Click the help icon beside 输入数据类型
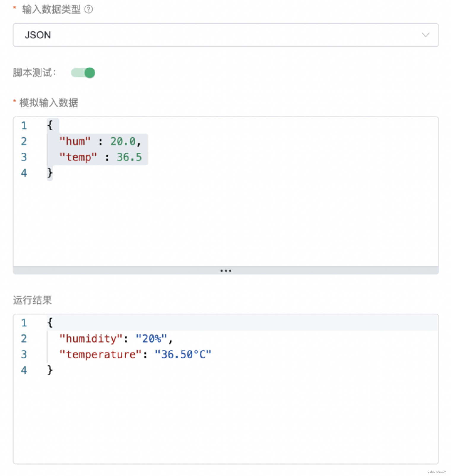The image size is (451, 476). click(x=88, y=9)
